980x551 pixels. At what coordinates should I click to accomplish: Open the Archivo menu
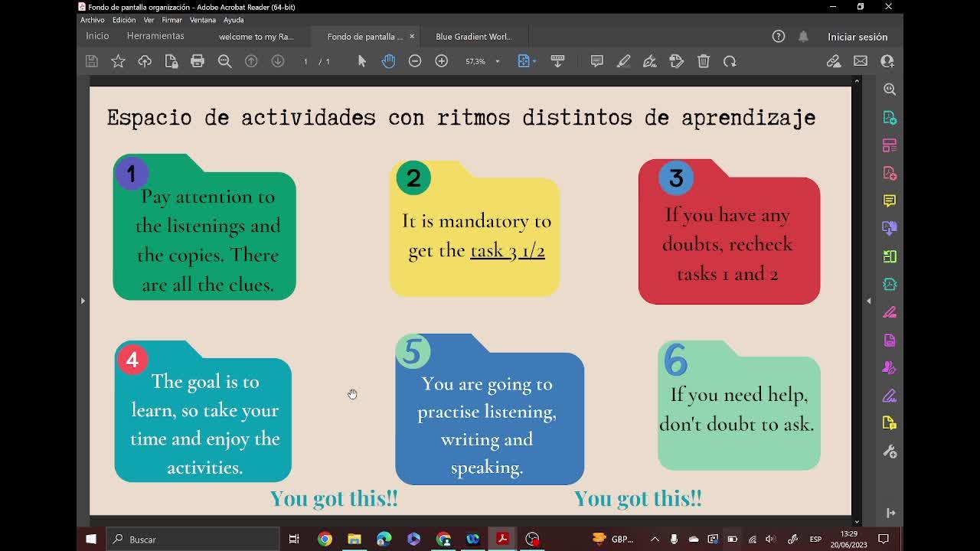pos(93,20)
